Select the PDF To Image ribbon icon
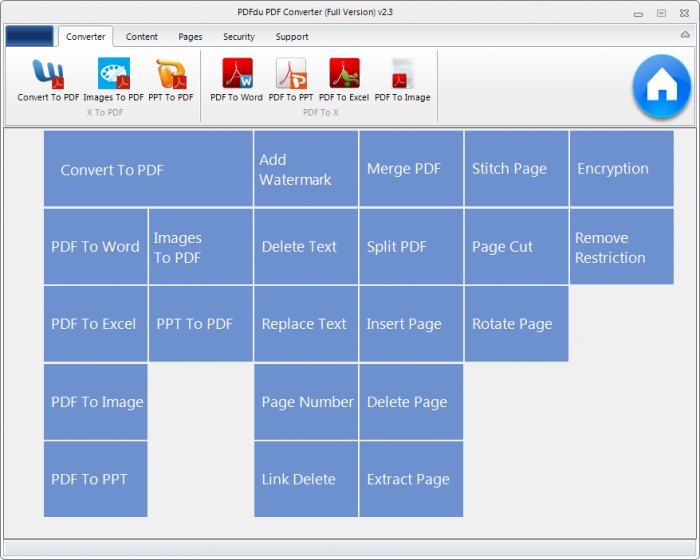The width and height of the screenshot is (700, 560). pos(402,76)
